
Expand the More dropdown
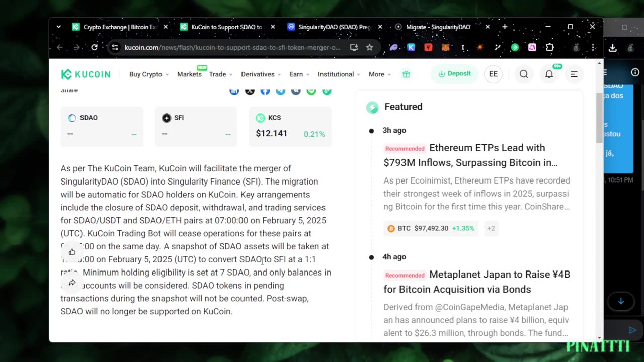point(380,74)
